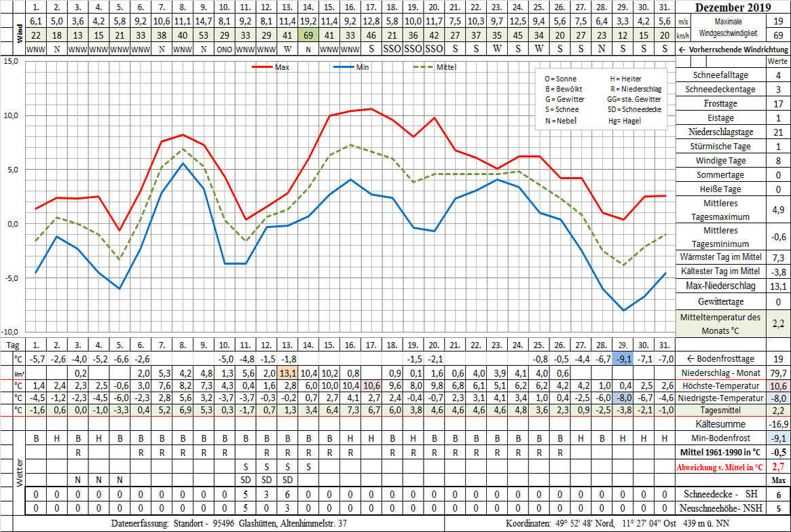Select the Frosttage statistics row label

tap(720, 104)
